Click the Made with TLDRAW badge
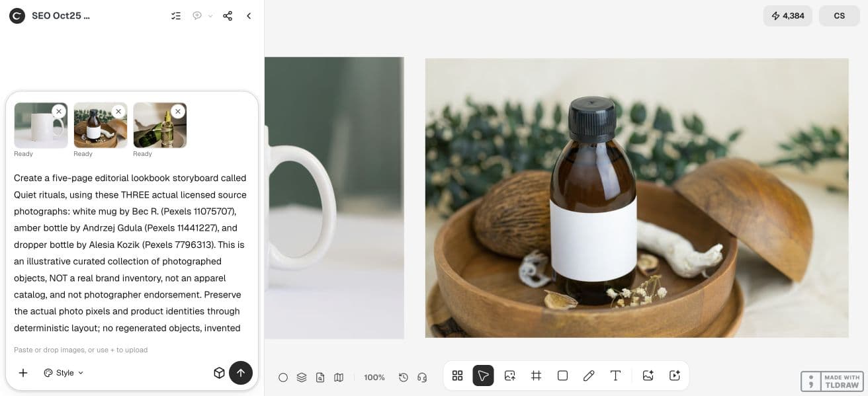The height and width of the screenshot is (396, 868). pyautogui.click(x=832, y=381)
